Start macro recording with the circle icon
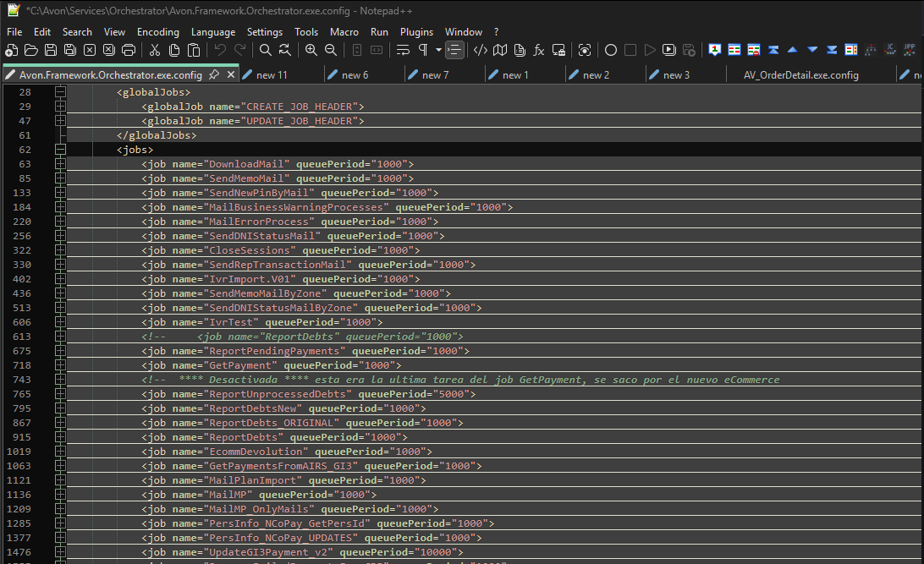The image size is (924, 564). (611, 50)
